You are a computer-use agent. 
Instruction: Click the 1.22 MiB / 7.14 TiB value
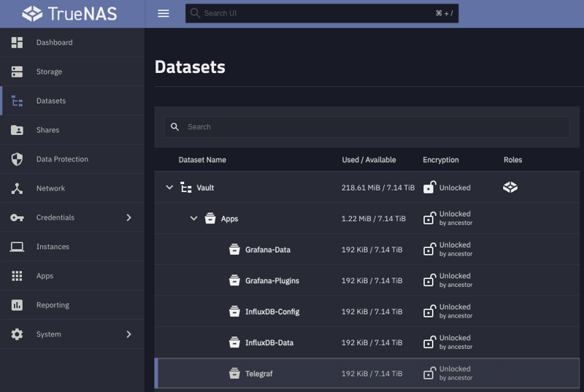tap(374, 218)
